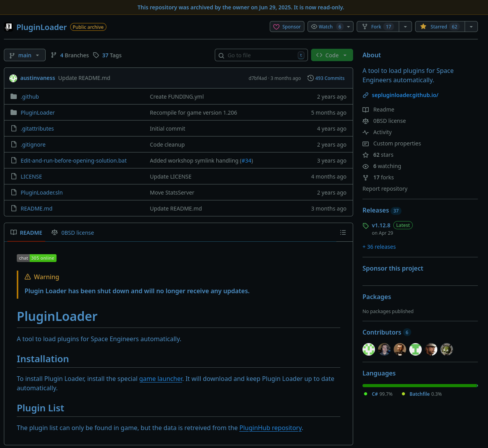Toggle the Starred button to unstar
This screenshot has width=488, height=448.
coord(440,27)
